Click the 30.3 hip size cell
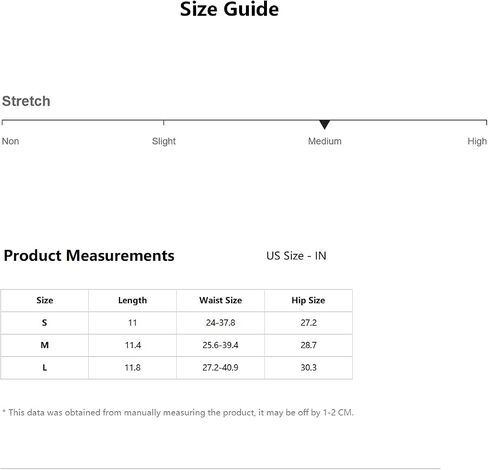Image resolution: width=488 pixels, height=470 pixels. [x=308, y=367]
